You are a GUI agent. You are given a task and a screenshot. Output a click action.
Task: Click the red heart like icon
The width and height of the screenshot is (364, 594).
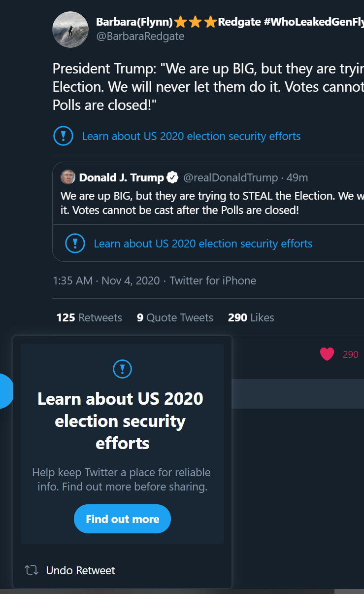[x=327, y=354]
